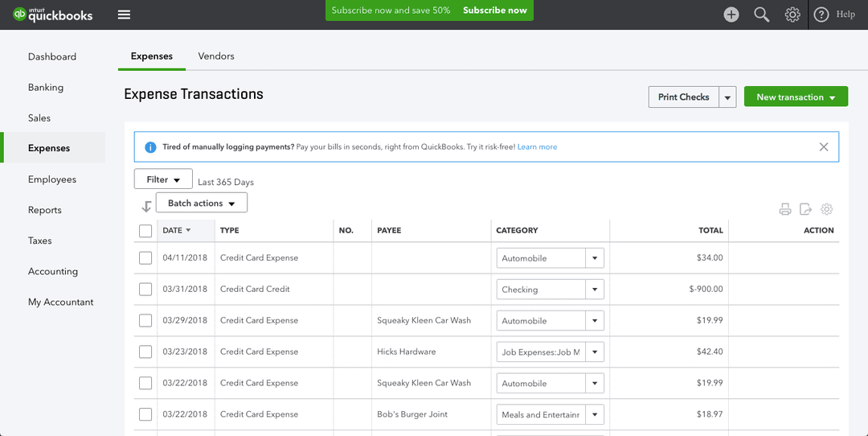
Task: Check the Bob's Burger Joint row
Action: point(145,413)
